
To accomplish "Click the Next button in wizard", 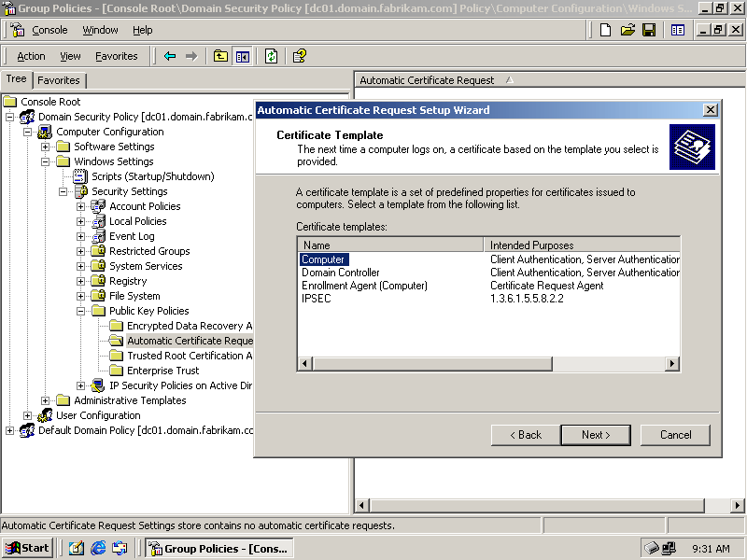I will [596, 435].
